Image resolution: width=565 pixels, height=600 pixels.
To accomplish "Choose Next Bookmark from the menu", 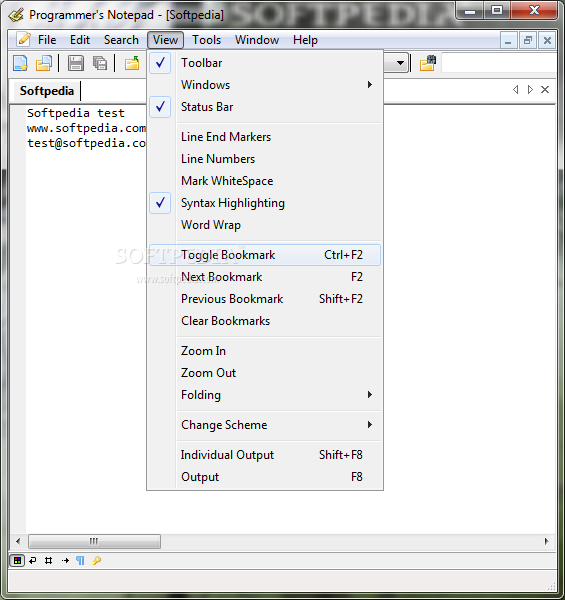I will (x=265, y=277).
